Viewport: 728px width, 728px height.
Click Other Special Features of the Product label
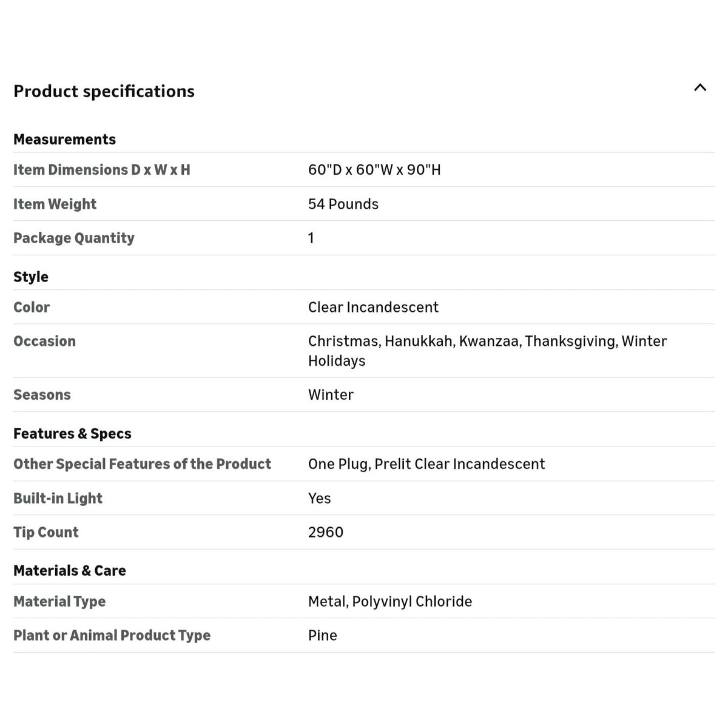(142, 464)
